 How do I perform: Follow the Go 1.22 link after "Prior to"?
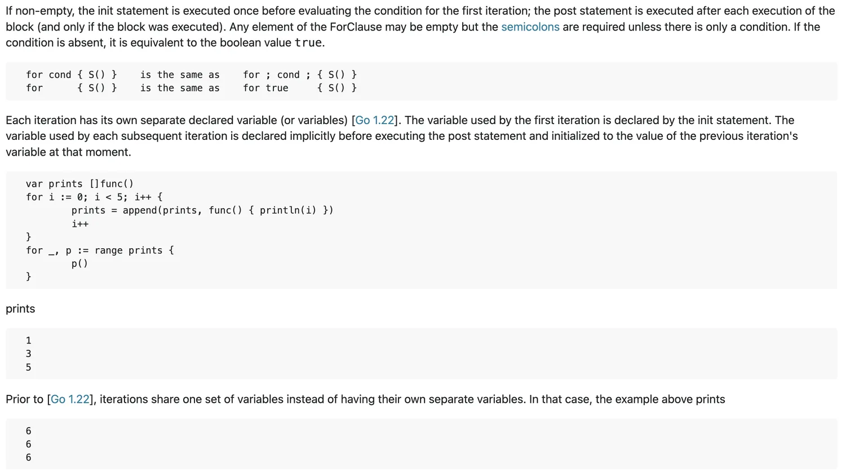[70, 399]
